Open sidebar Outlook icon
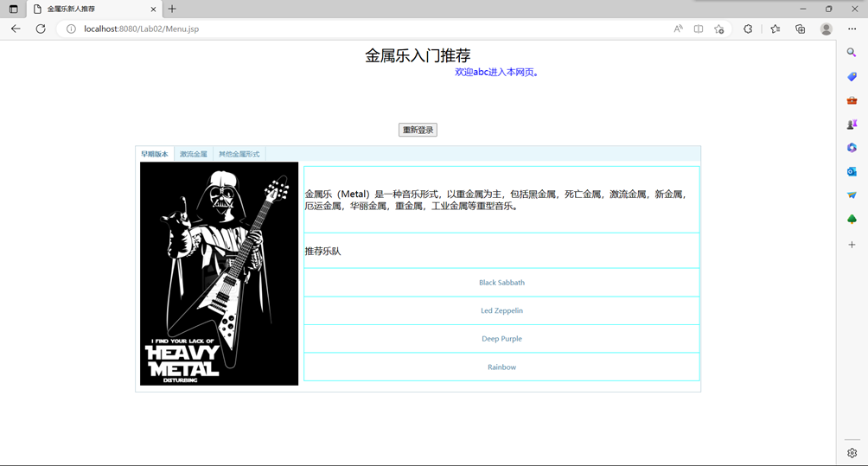The width and height of the screenshot is (868, 466). 852,171
